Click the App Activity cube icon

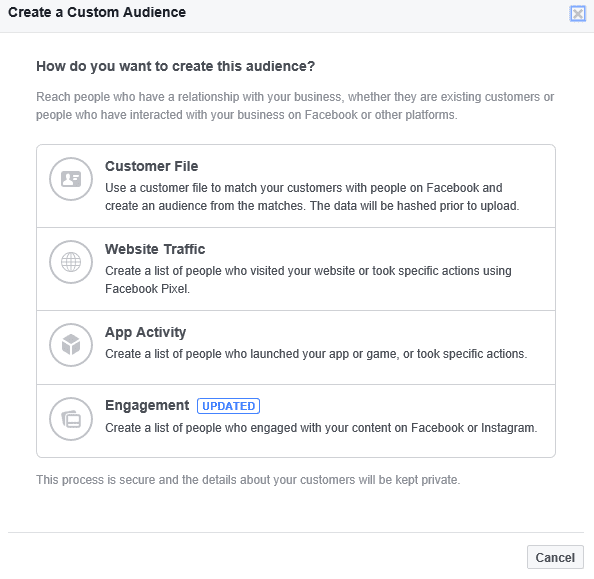(x=71, y=345)
